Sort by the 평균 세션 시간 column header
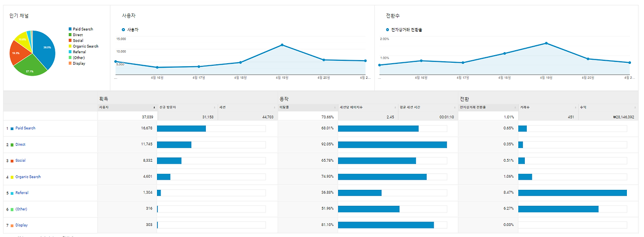Image resolution: width=644 pixels, height=237 pixels. 428,107
